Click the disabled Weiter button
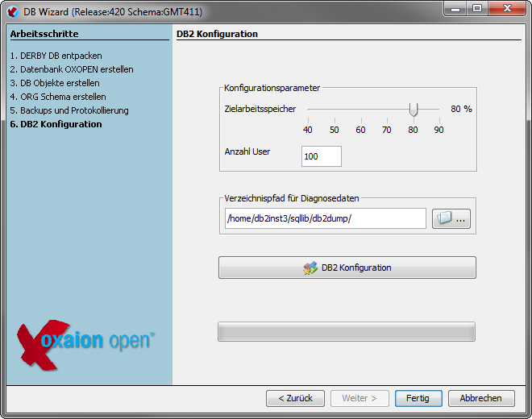The width and height of the screenshot is (532, 419). pyautogui.click(x=360, y=398)
